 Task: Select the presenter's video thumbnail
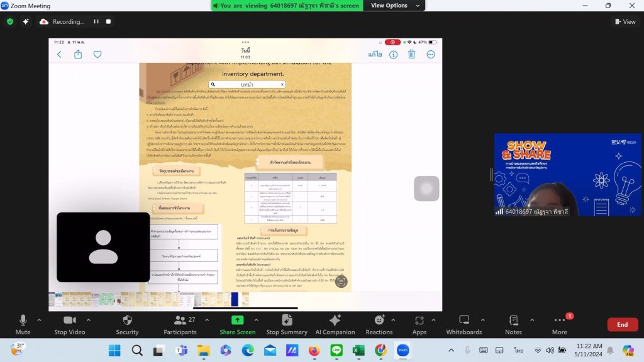tap(567, 175)
